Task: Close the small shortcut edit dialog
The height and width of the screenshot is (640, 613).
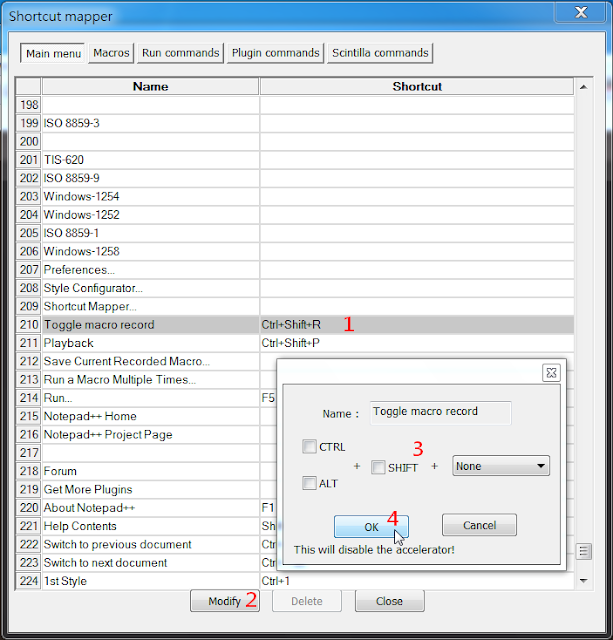Action: (x=551, y=372)
